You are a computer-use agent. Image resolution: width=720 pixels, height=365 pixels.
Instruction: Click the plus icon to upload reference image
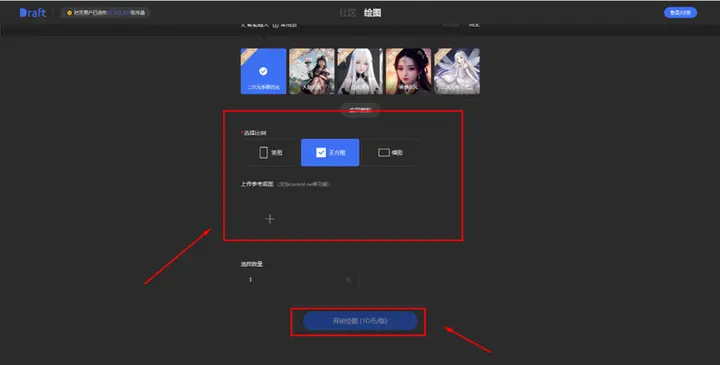[x=270, y=219]
